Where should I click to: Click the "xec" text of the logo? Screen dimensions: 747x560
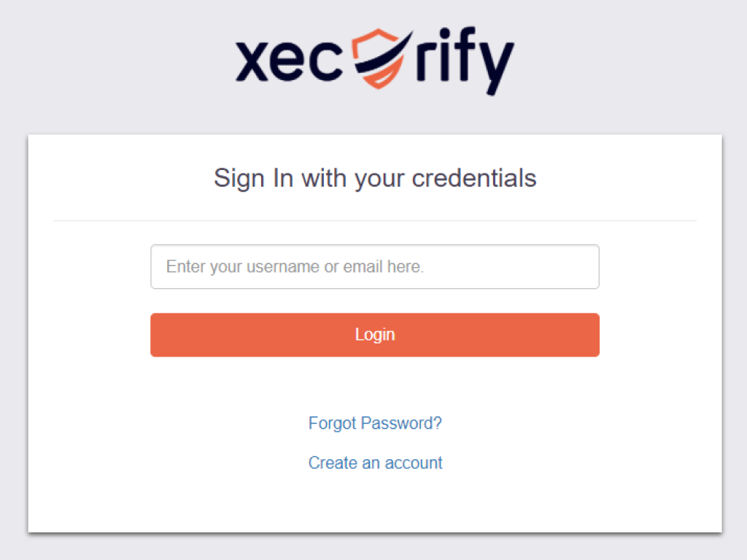(x=289, y=61)
